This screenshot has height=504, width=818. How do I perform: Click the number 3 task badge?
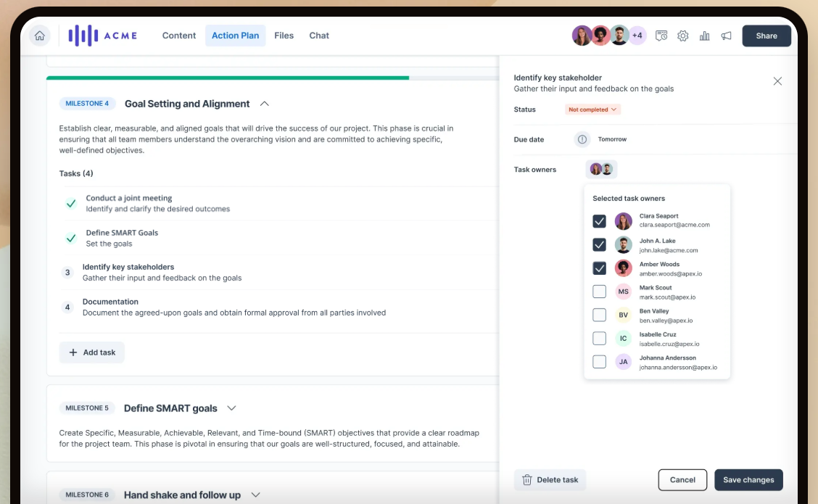67,273
